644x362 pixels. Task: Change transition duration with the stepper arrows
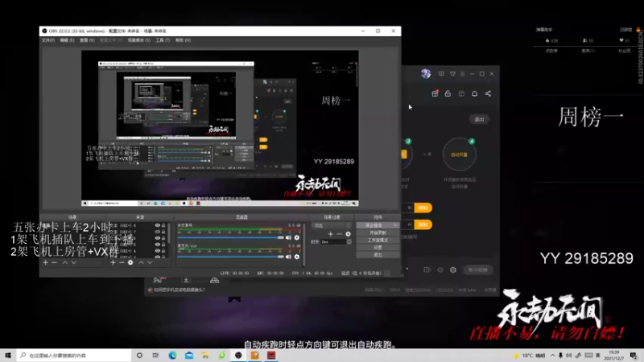[x=349, y=242]
